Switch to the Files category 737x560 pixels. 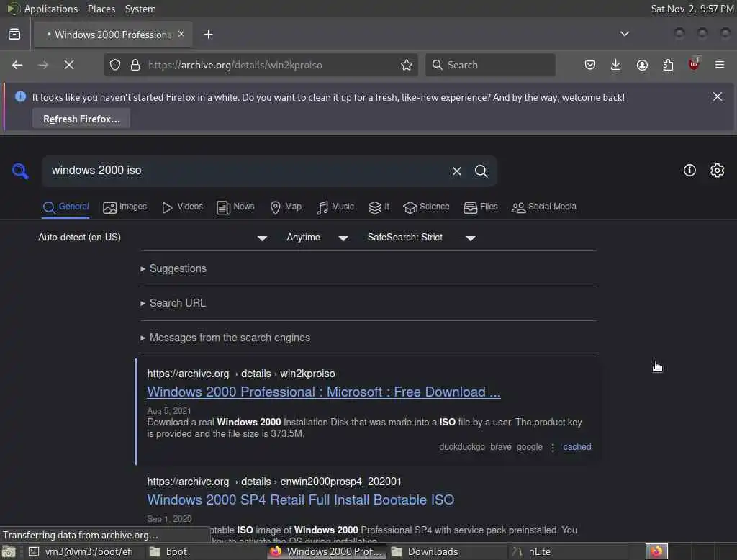coord(480,207)
